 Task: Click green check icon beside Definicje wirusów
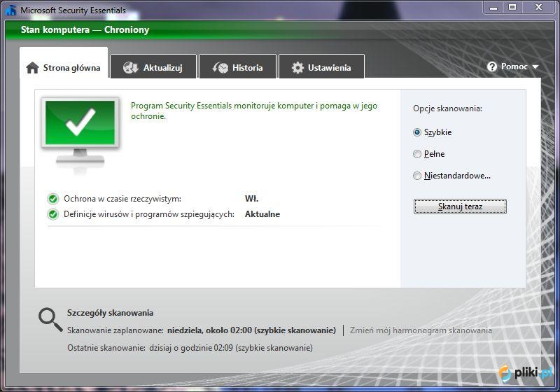pos(53,214)
